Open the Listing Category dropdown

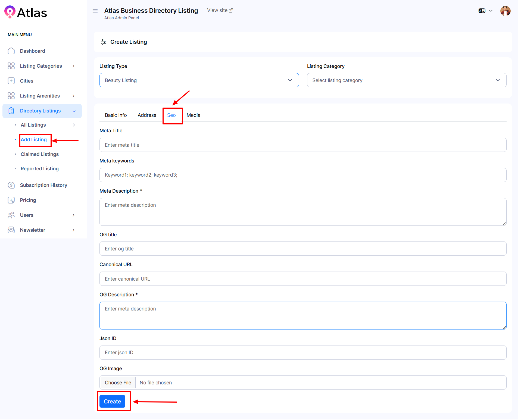[x=407, y=80]
